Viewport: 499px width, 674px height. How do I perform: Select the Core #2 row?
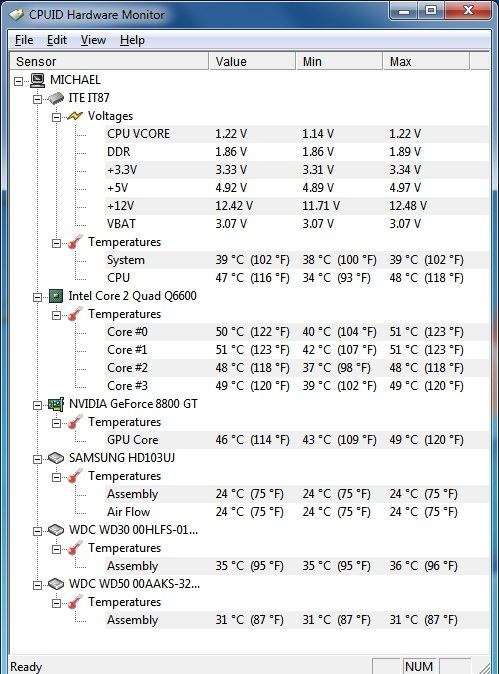297,368
